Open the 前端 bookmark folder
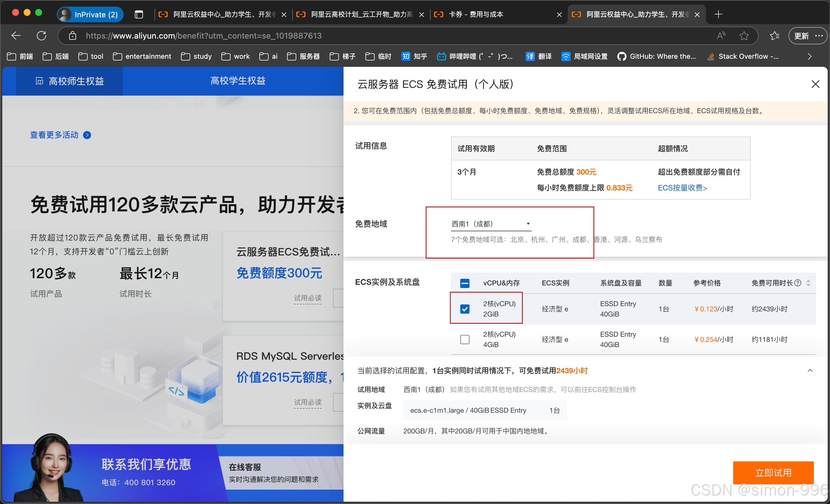The image size is (830, 504). [20, 56]
